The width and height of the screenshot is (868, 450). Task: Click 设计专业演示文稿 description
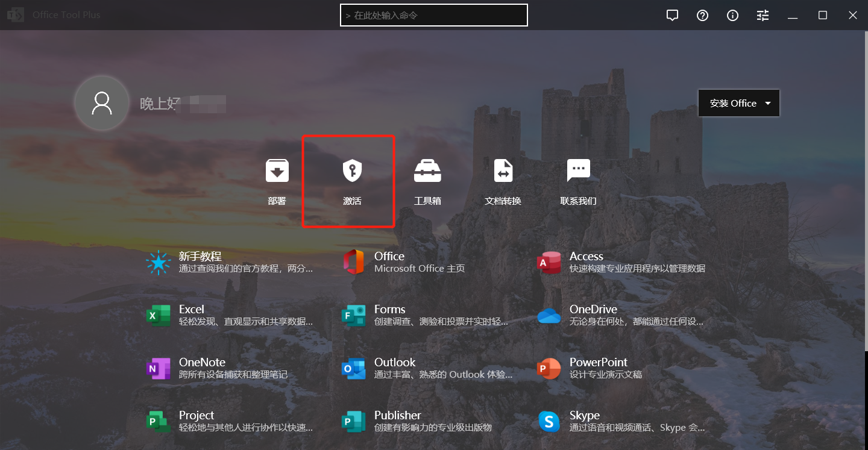(606, 375)
